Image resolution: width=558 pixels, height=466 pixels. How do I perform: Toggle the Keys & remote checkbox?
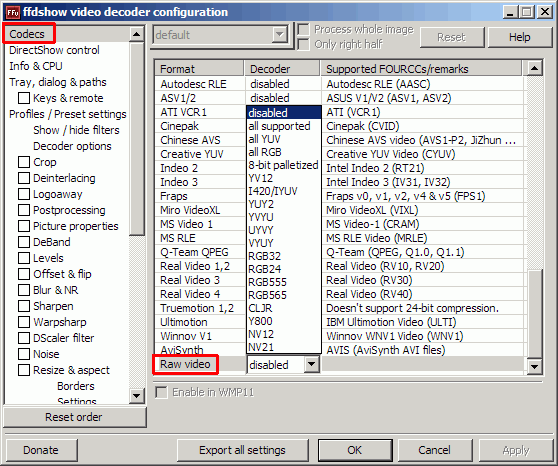pyautogui.click(x=24, y=98)
